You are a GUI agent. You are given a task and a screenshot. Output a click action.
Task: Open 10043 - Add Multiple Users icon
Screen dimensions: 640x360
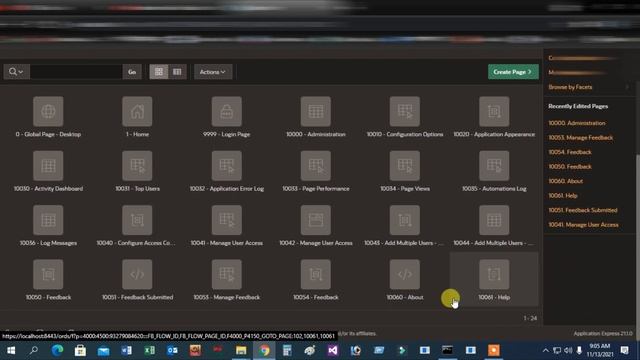[x=404, y=220]
